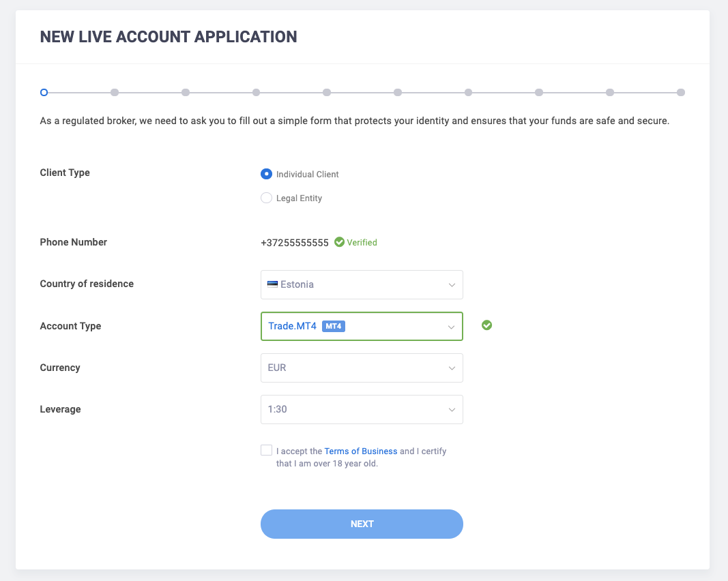Image resolution: width=728 pixels, height=581 pixels.
Task: Click the verified phone number +37255555555
Action: click(295, 243)
